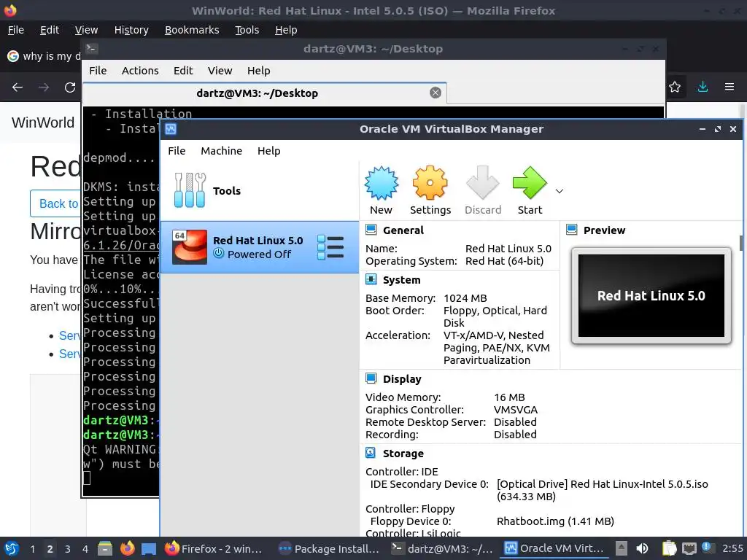Click the Discard arrow icon
Screen dimensions: 747x560
click(483, 183)
